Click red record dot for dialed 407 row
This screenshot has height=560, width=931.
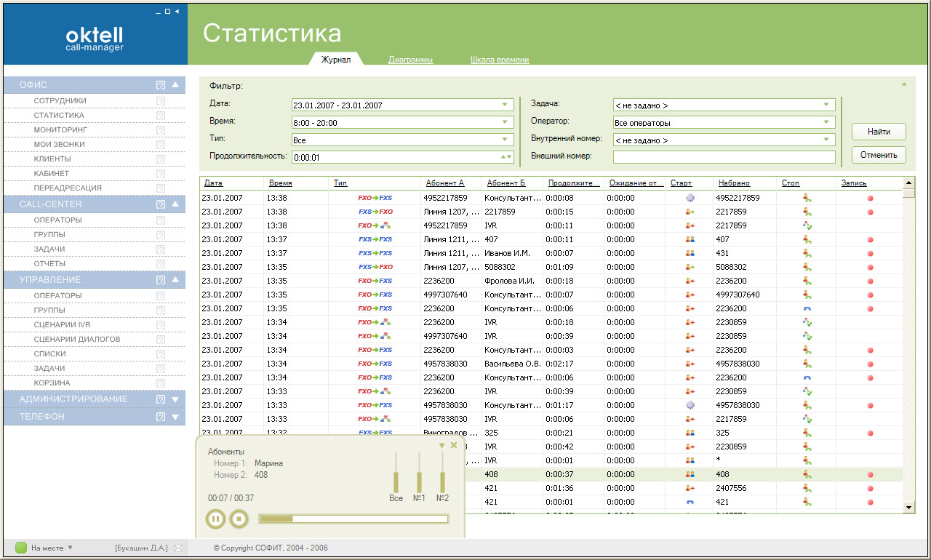[870, 239]
